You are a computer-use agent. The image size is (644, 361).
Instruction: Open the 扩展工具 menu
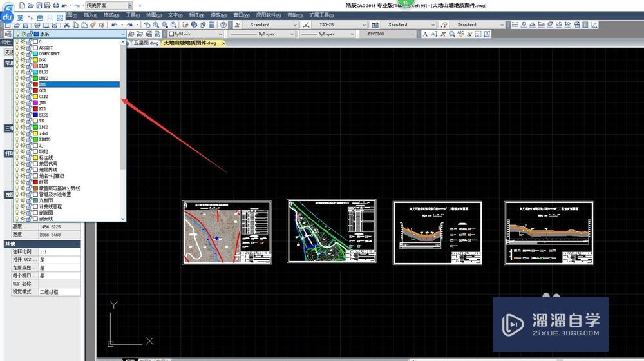[321, 15]
